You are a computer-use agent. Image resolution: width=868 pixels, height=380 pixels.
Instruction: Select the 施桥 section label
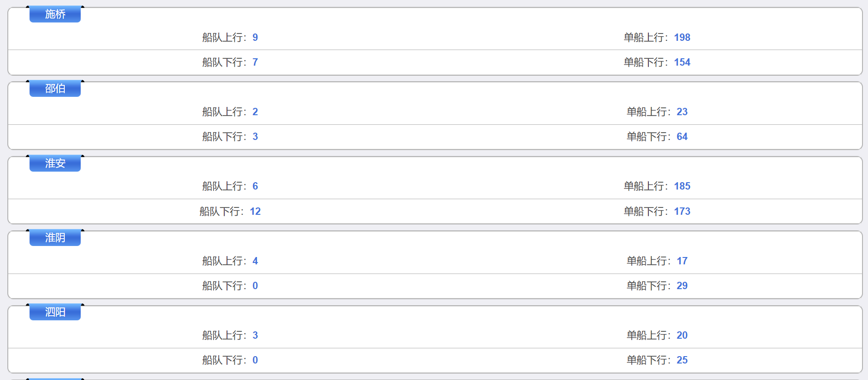tap(55, 14)
